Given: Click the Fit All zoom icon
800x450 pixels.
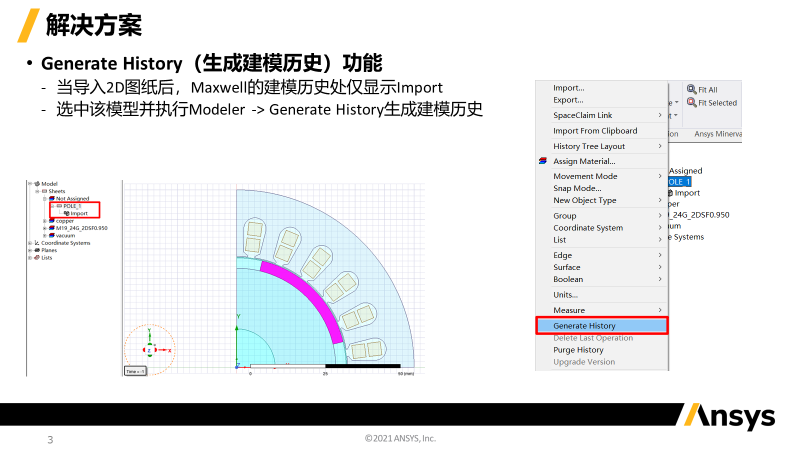Looking at the screenshot, I should [691, 89].
